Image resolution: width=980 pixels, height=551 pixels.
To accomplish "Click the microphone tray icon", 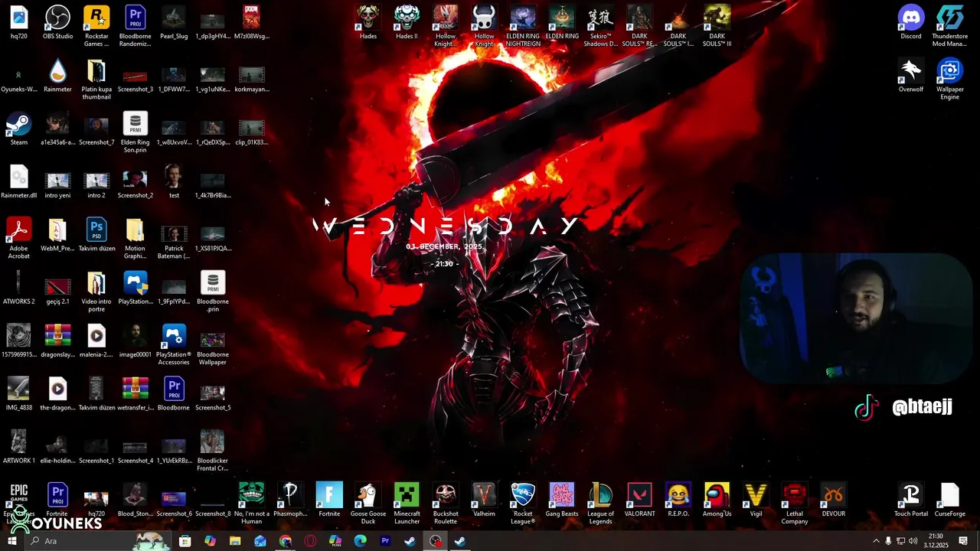I will (x=888, y=541).
